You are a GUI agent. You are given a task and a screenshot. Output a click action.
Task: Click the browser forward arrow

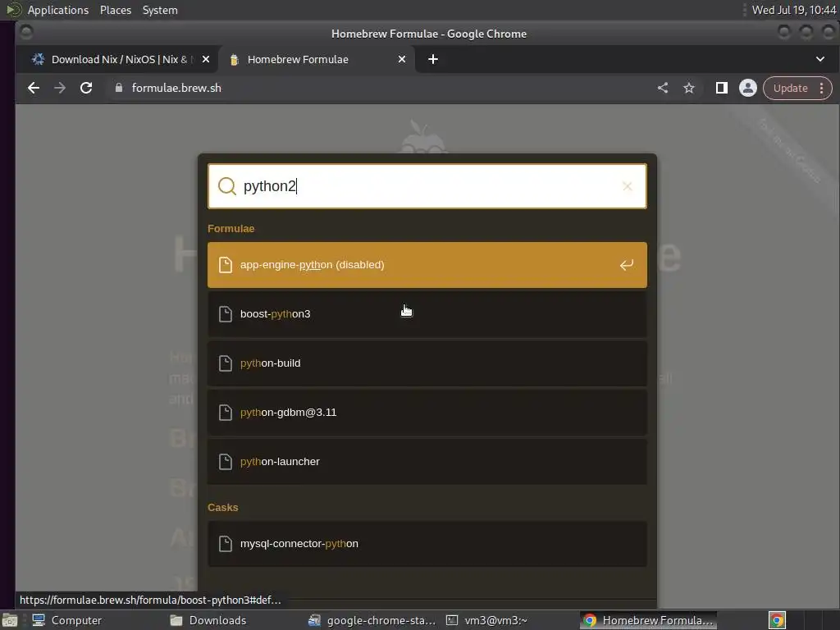[59, 88]
